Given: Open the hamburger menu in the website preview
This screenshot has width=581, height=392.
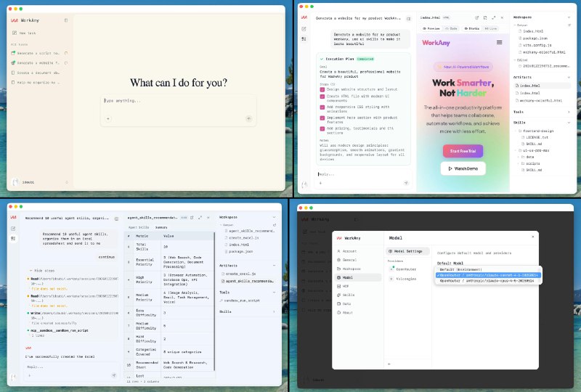Looking at the screenshot, I should pyautogui.click(x=499, y=43).
